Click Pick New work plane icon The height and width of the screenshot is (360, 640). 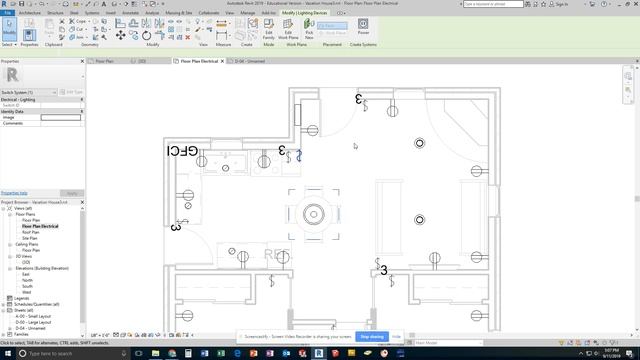click(309, 29)
